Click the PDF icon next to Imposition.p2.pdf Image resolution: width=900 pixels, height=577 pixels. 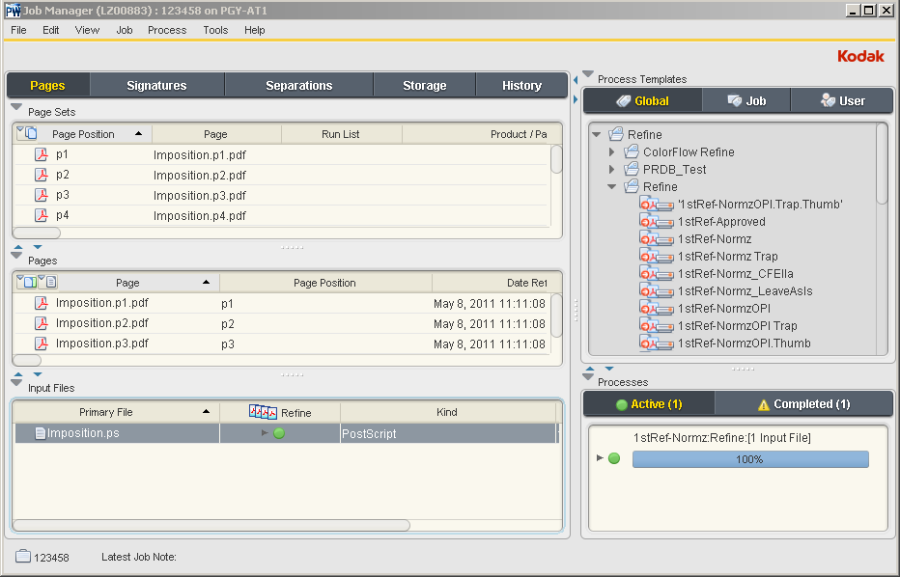[42, 323]
